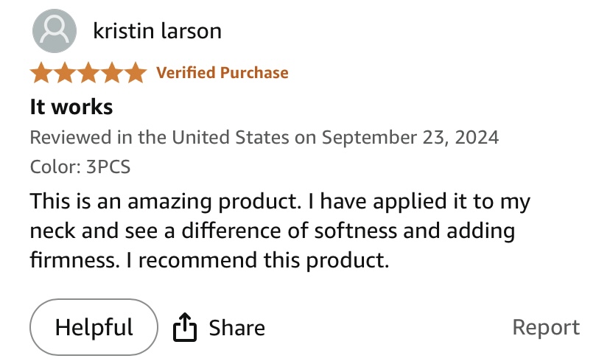Tap the Share arrow icon

click(185, 327)
